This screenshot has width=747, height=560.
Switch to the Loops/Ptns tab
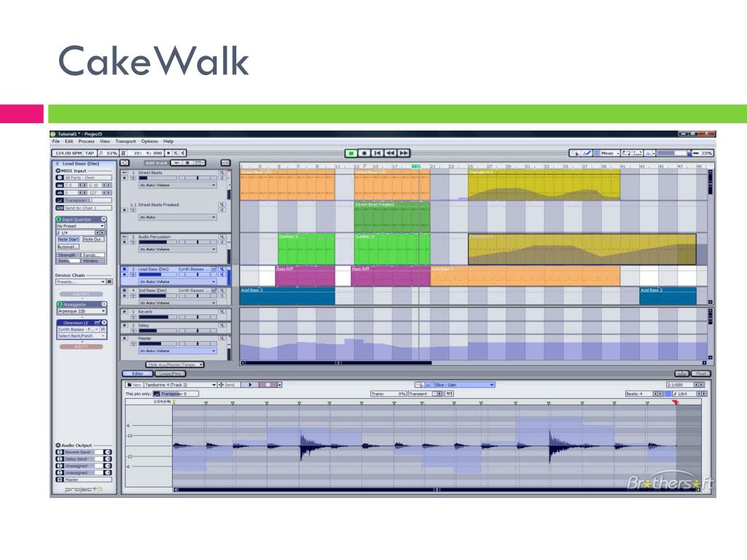point(170,374)
